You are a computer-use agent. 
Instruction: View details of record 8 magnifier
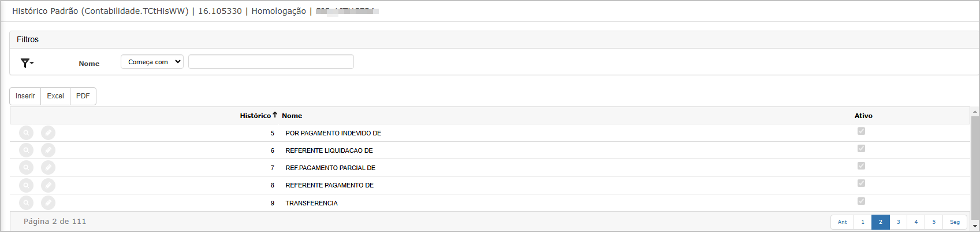26,185
